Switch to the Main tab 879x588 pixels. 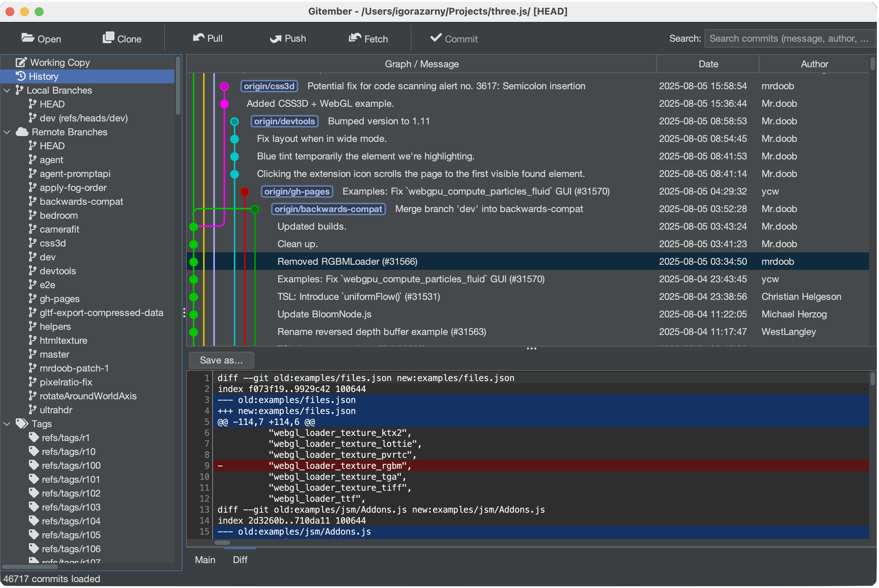point(205,559)
